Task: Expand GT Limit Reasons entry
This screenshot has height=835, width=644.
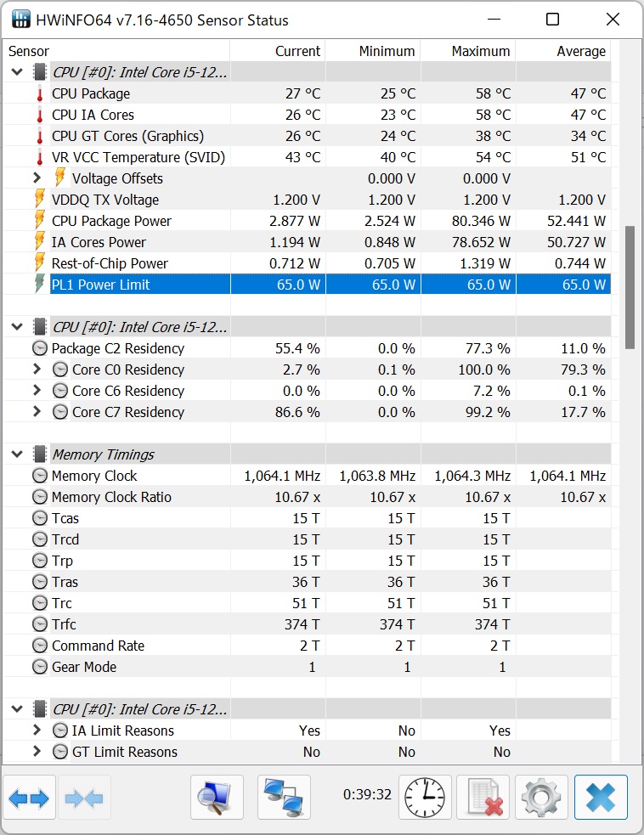Action: (37, 752)
